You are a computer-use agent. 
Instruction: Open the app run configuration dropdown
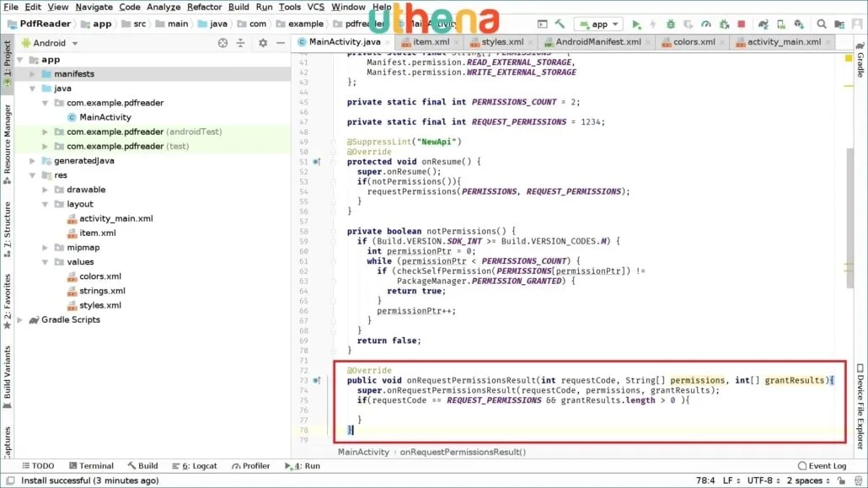598,24
